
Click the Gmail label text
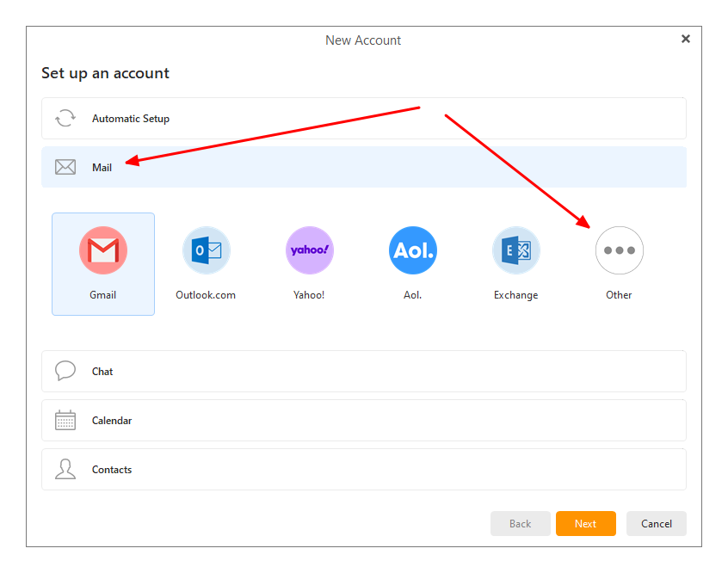pos(103,295)
